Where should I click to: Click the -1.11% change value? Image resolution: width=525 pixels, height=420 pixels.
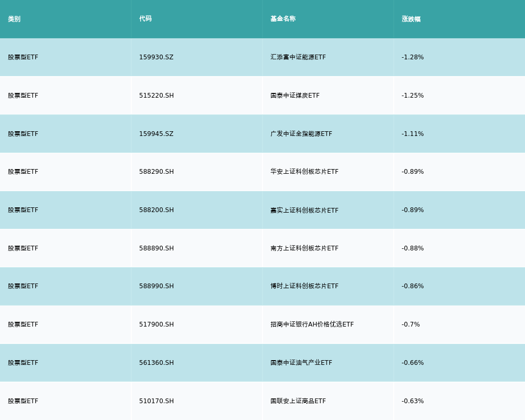pos(413,134)
